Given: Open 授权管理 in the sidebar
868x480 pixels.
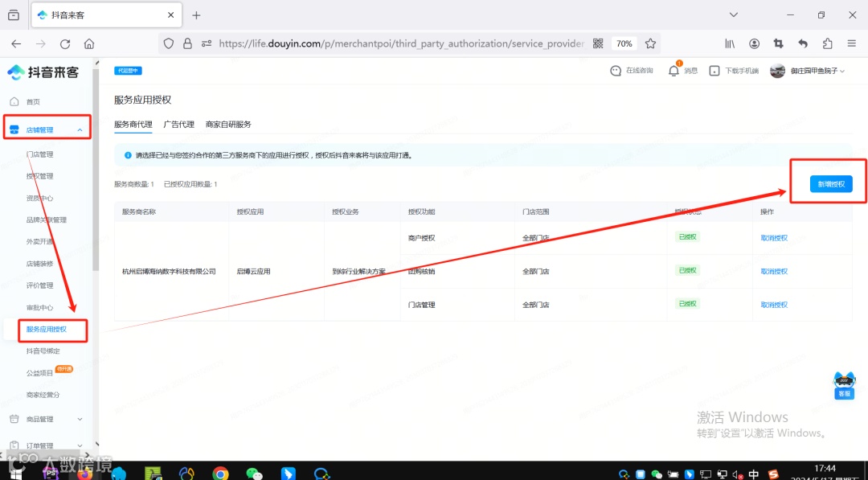Looking at the screenshot, I should pyautogui.click(x=40, y=176).
